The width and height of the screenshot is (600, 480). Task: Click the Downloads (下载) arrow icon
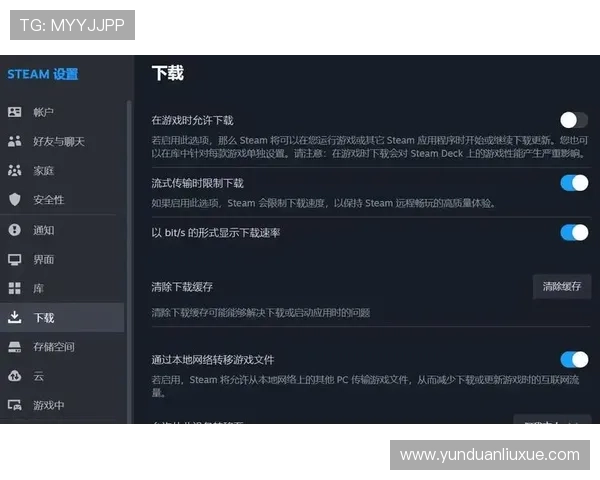click(x=15, y=317)
